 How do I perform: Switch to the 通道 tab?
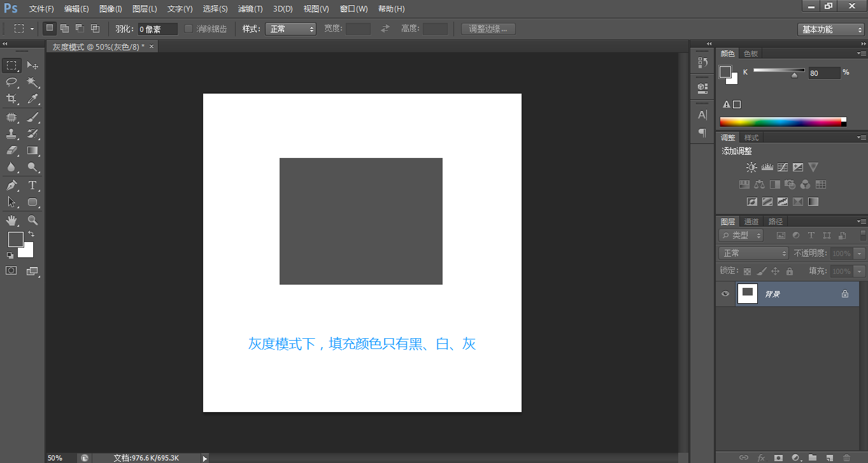click(x=751, y=222)
